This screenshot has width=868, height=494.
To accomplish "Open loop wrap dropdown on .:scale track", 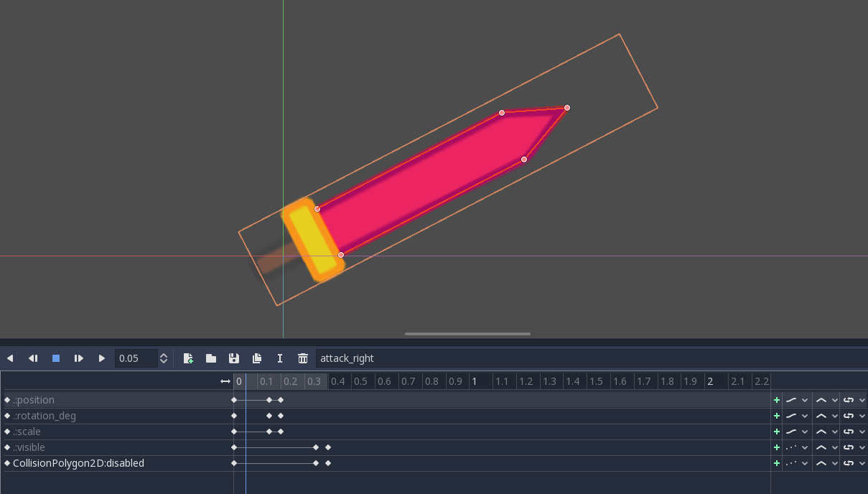I will click(854, 432).
